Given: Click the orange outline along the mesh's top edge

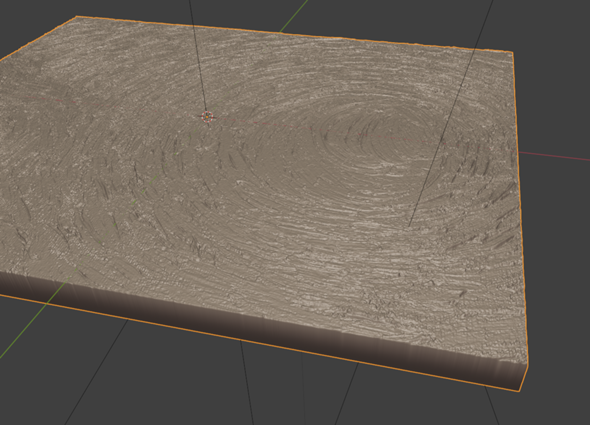Looking at the screenshot, I should pos(293,34).
